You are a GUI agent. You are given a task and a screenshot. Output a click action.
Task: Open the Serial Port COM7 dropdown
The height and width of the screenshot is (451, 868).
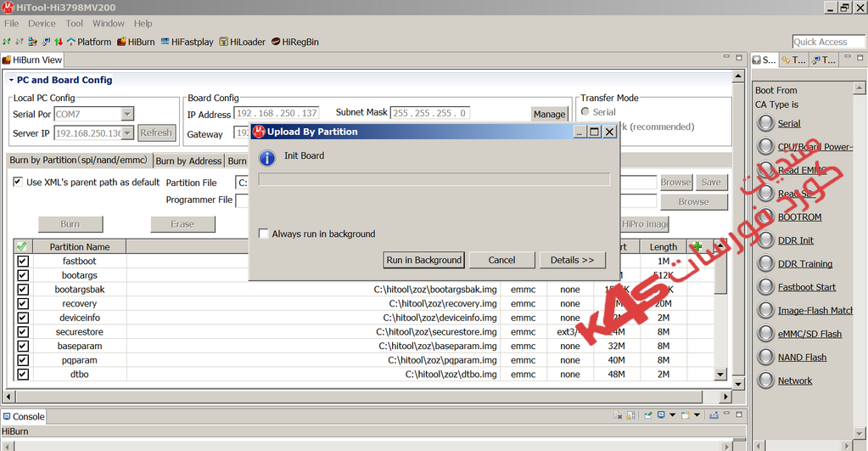(127, 114)
